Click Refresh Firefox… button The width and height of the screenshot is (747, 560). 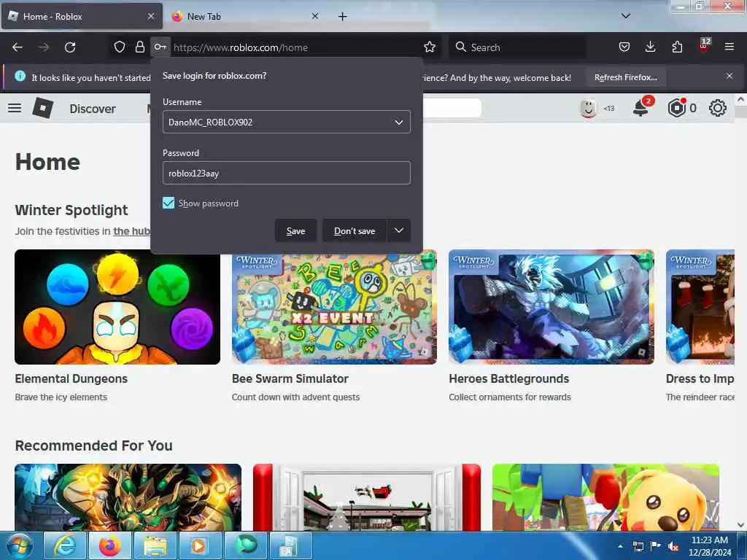[625, 77]
